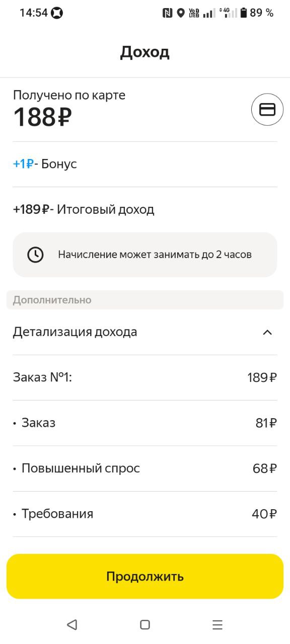290x644 pixels.
Task: Tap the Итоговый доход +189₽ row
Action: click(145, 209)
